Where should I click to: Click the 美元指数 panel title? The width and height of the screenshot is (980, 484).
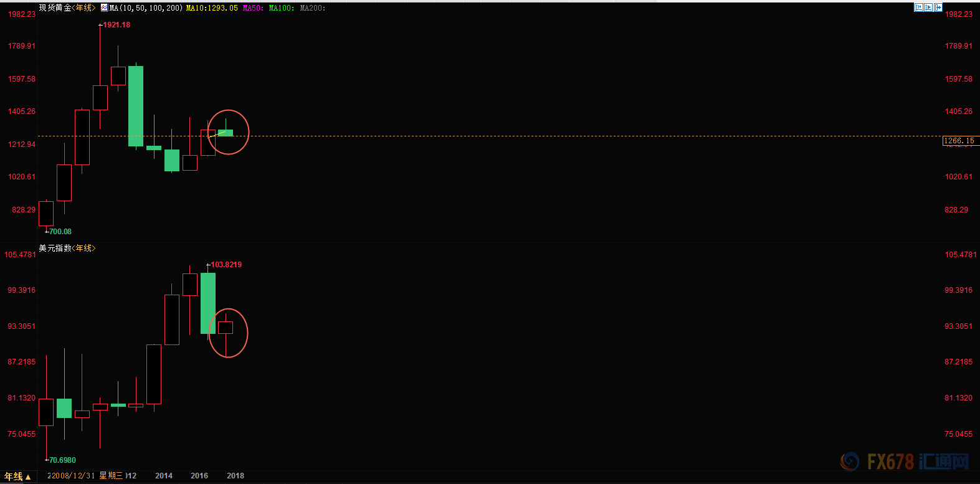tap(55, 248)
